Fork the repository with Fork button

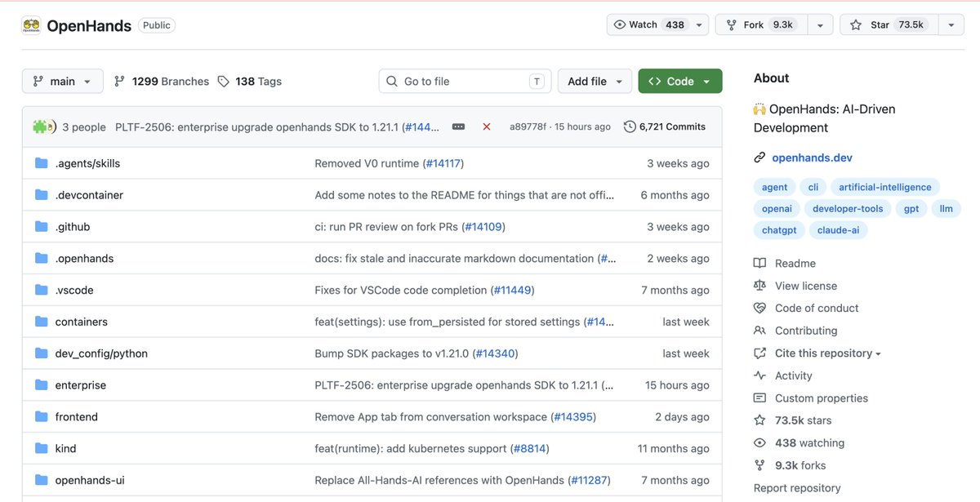(x=761, y=24)
